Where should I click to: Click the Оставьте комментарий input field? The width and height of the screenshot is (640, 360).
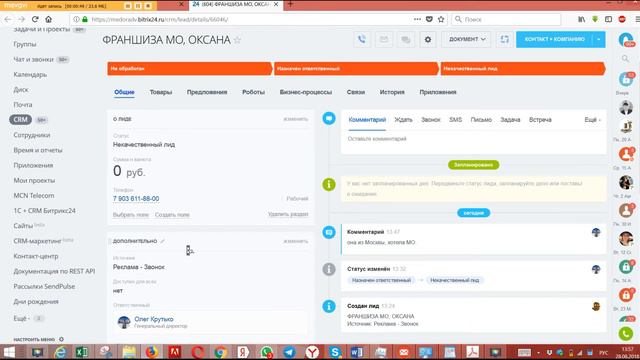pyautogui.click(x=473, y=139)
